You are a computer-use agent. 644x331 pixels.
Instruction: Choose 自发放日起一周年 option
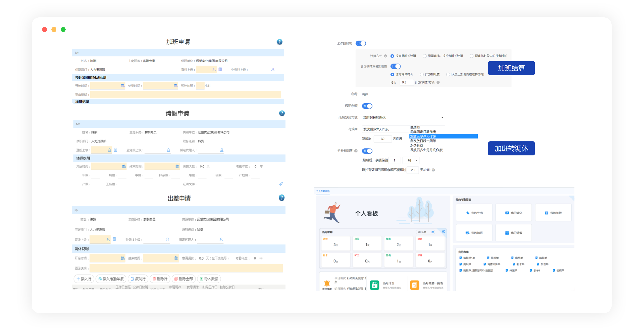pyautogui.click(x=423, y=141)
